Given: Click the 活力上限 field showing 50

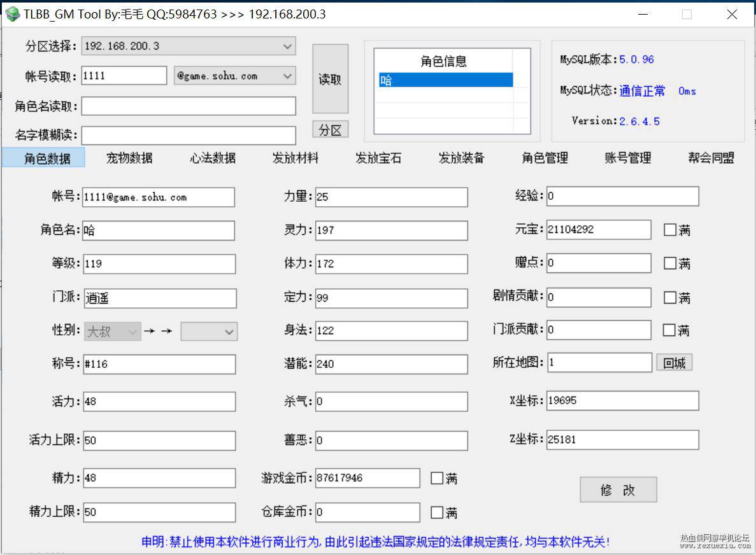Looking at the screenshot, I should coord(160,441).
